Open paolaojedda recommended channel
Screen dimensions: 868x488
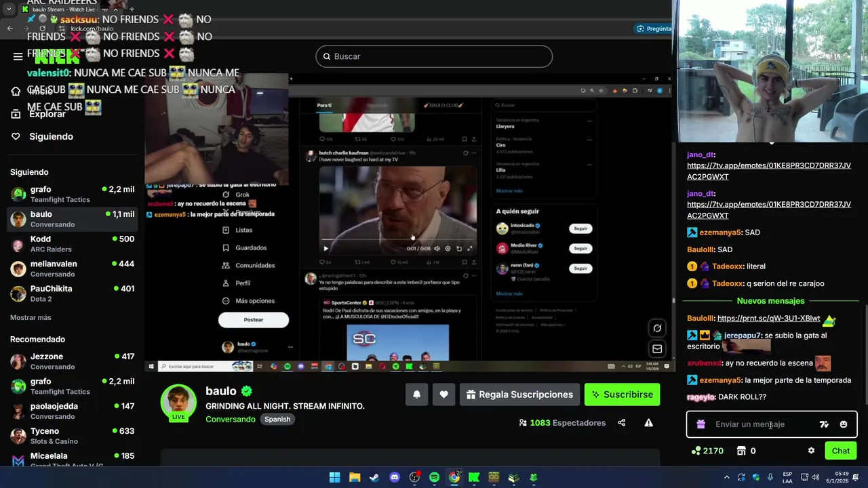click(72, 411)
